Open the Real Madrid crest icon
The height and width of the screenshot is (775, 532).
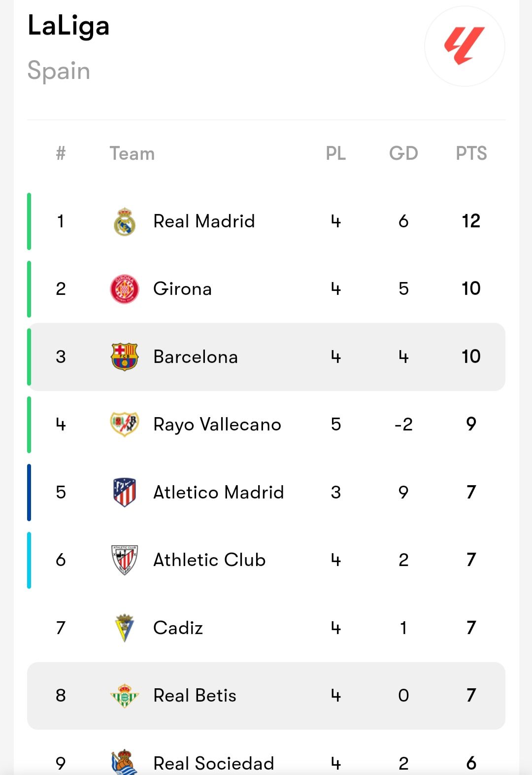125,221
